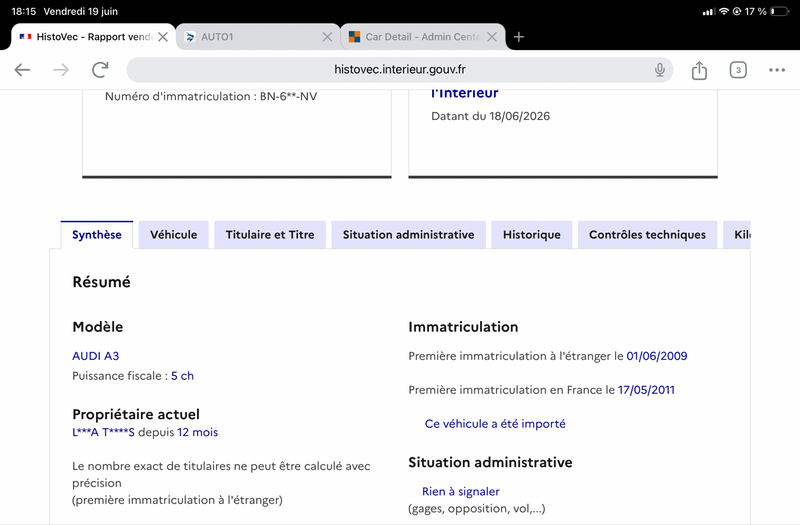The image size is (800, 525).
Task: Click 'Ce véhicule a été importé' text
Action: [495, 424]
